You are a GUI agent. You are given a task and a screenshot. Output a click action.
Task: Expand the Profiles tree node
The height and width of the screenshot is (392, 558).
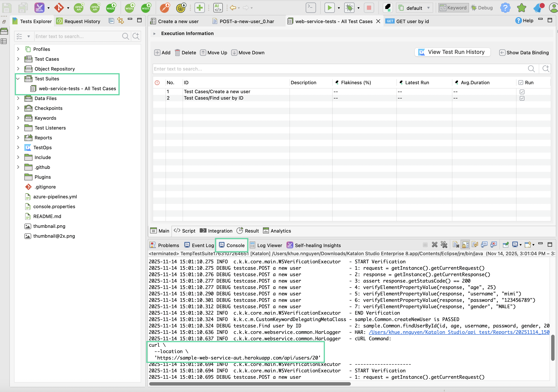(x=18, y=49)
